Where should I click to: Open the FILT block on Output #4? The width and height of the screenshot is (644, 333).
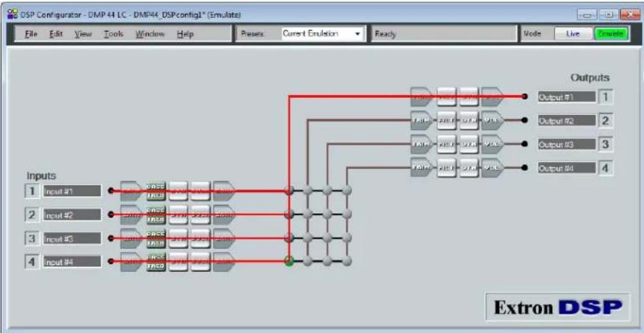point(446,167)
